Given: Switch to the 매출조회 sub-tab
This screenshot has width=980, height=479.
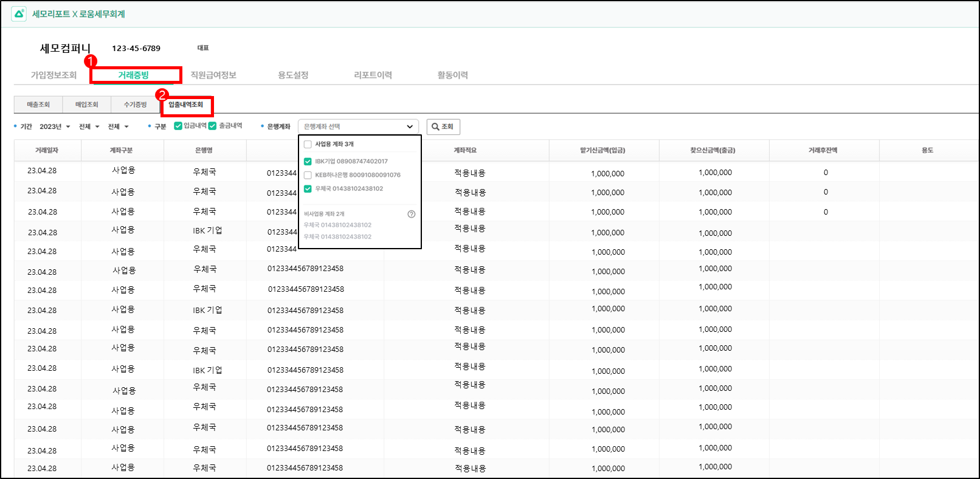Looking at the screenshot, I should click(x=38, y=105).
